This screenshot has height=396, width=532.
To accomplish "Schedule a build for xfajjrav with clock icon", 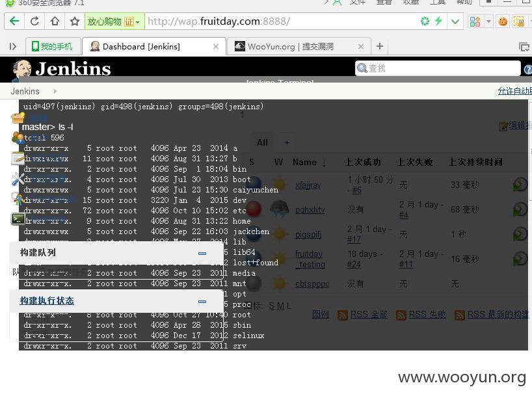I will click(x=520, y=185).
